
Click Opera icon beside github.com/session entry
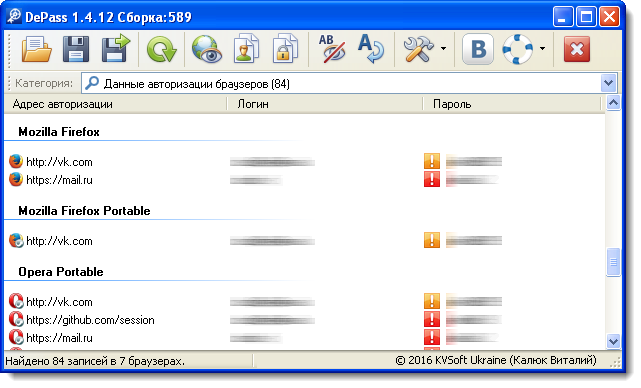(x=16, y=319)
